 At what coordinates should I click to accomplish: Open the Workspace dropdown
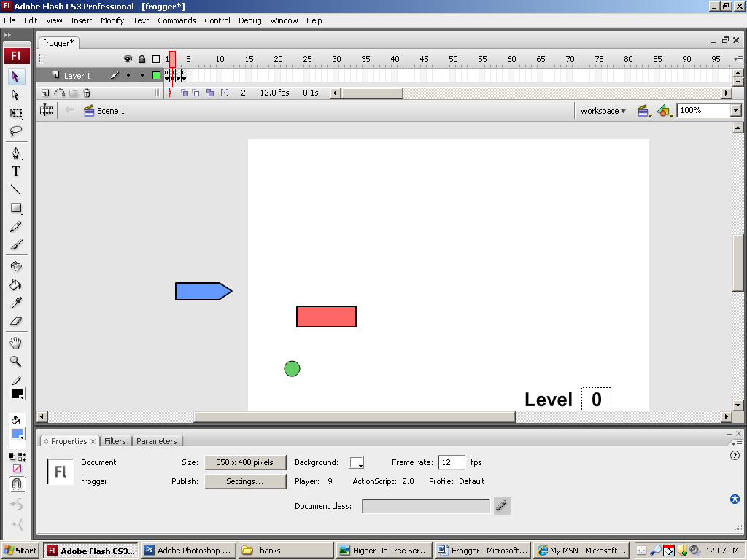603,111
